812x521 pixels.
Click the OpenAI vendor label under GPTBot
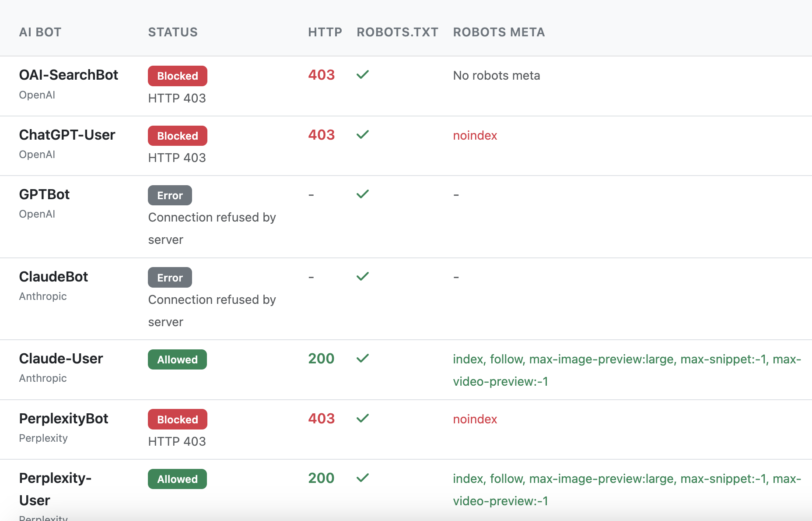(37, 214)
